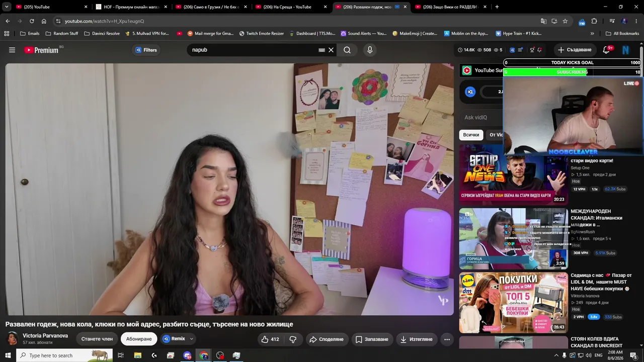Open Victoria Parvanova channel name link
Viewport: 644px width, 362px height.
point(45,336)
